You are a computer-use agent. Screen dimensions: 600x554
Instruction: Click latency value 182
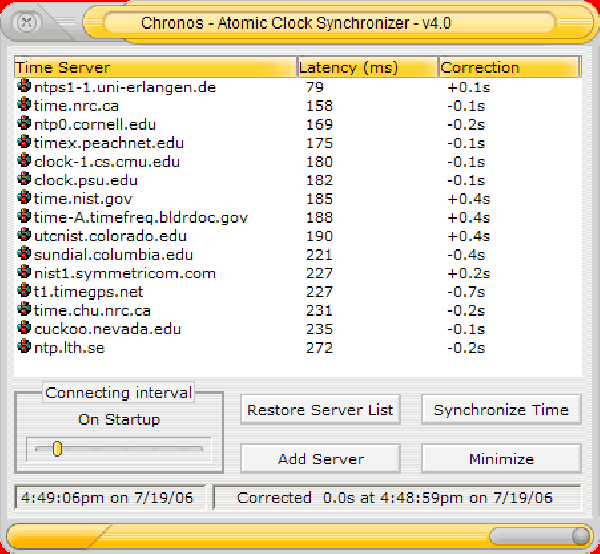[319, 180]
